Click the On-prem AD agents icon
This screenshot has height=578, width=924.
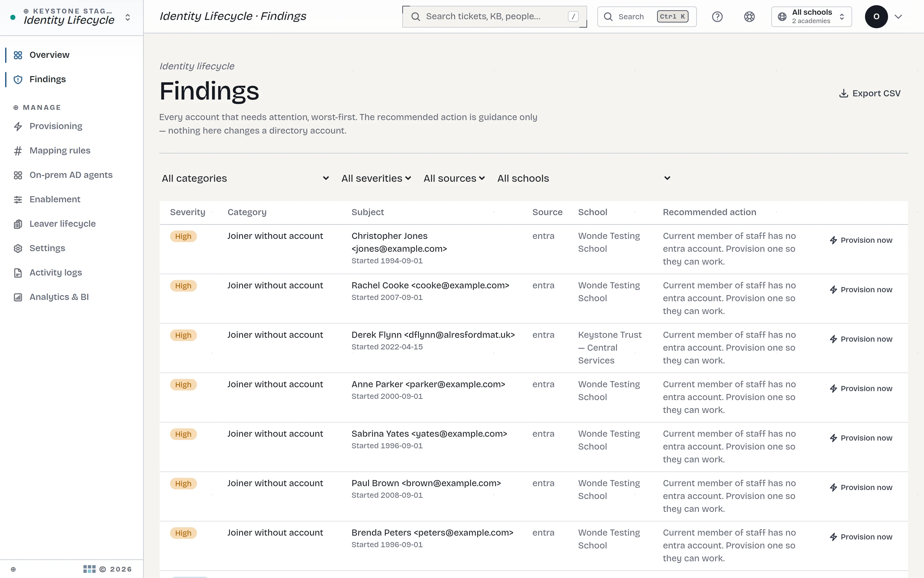(x=18, y=175)
